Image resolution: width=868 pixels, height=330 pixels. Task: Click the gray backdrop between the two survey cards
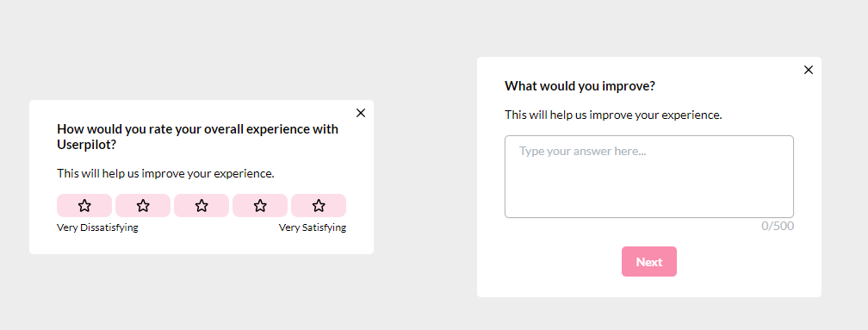coord(425,177)
